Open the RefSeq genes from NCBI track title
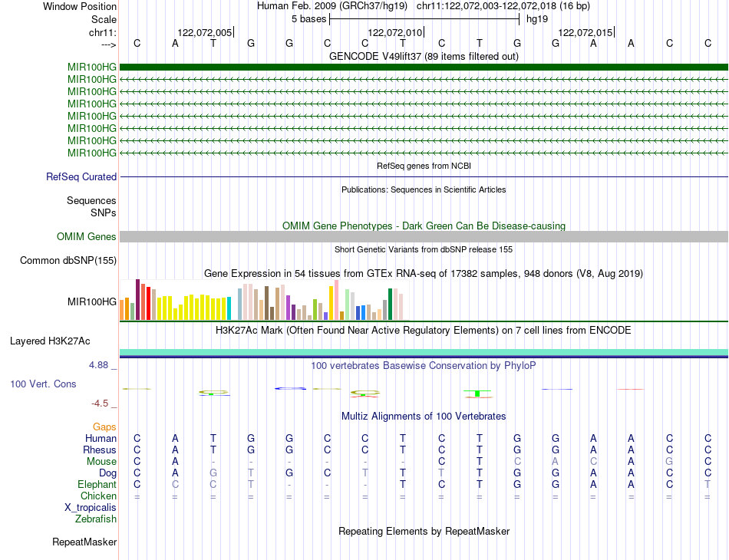Image resolution: width=729 pixels, height=560 pixels. 424,166
